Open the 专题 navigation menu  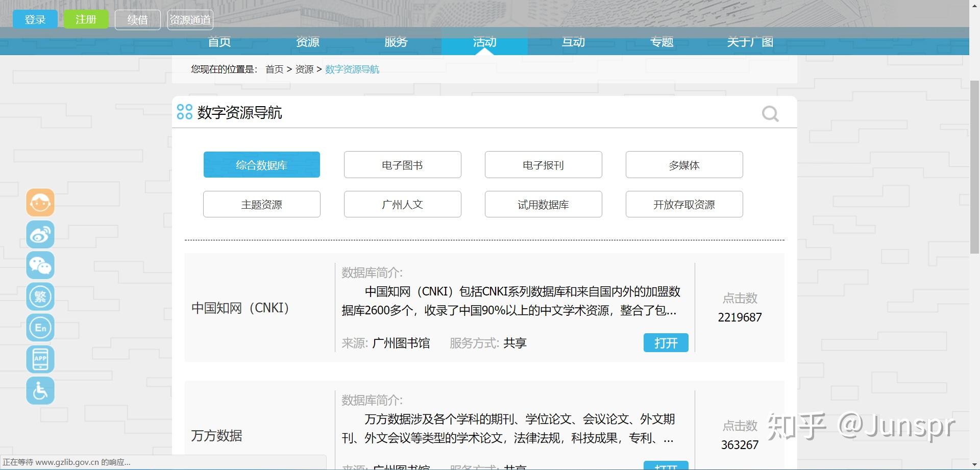click(x=662, y=42)
